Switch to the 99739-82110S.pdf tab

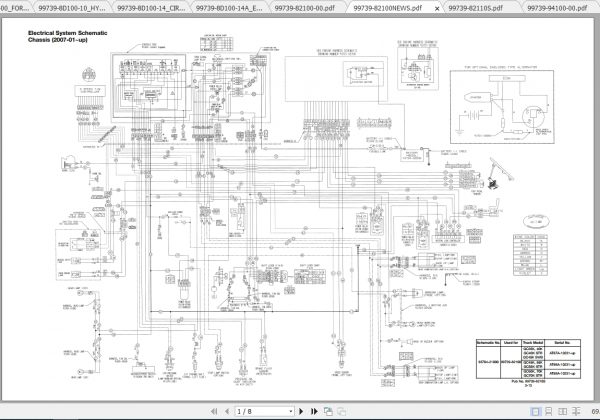(476, 8)
